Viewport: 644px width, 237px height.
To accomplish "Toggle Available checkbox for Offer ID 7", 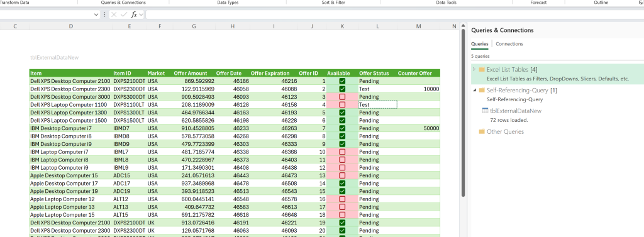I will point(342,129).
